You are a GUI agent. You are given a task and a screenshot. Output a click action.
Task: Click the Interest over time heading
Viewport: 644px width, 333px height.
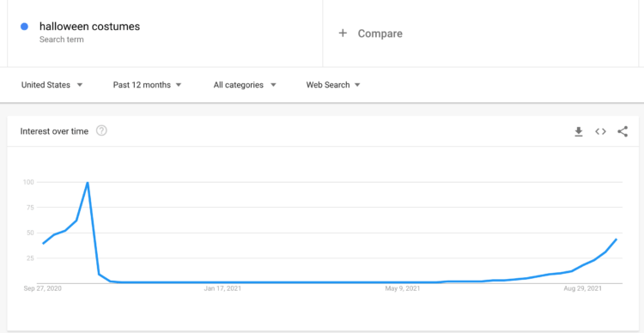pos(54,131)
